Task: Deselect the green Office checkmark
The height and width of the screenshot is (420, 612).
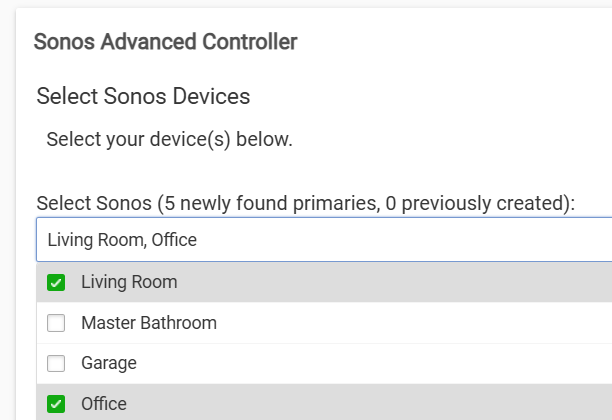Action: pos(56,404)
